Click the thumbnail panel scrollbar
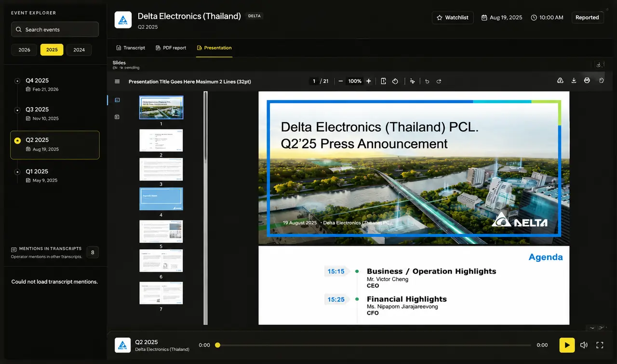The image size is (617, 364). pyautogui.click(x=205, y=208)
